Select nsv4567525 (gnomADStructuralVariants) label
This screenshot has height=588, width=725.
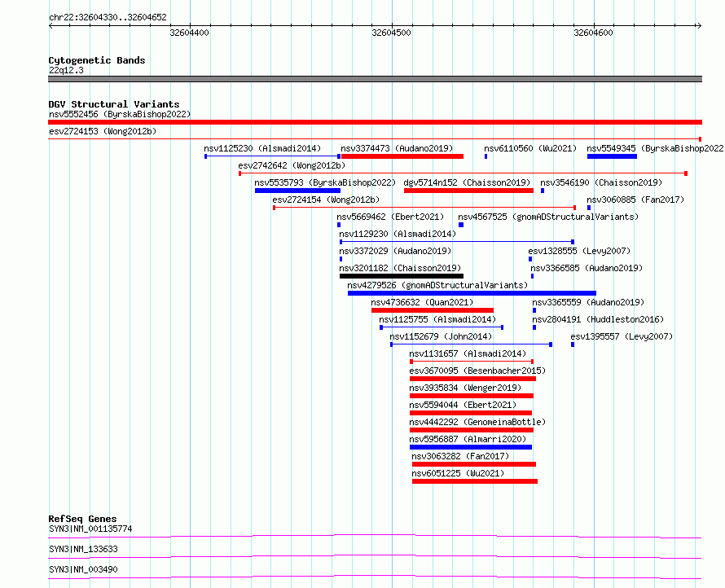[x=548, y=217]
